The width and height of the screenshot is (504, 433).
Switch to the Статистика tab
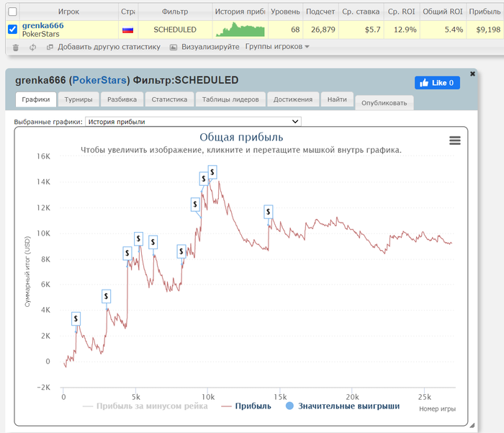pos(169,99)
